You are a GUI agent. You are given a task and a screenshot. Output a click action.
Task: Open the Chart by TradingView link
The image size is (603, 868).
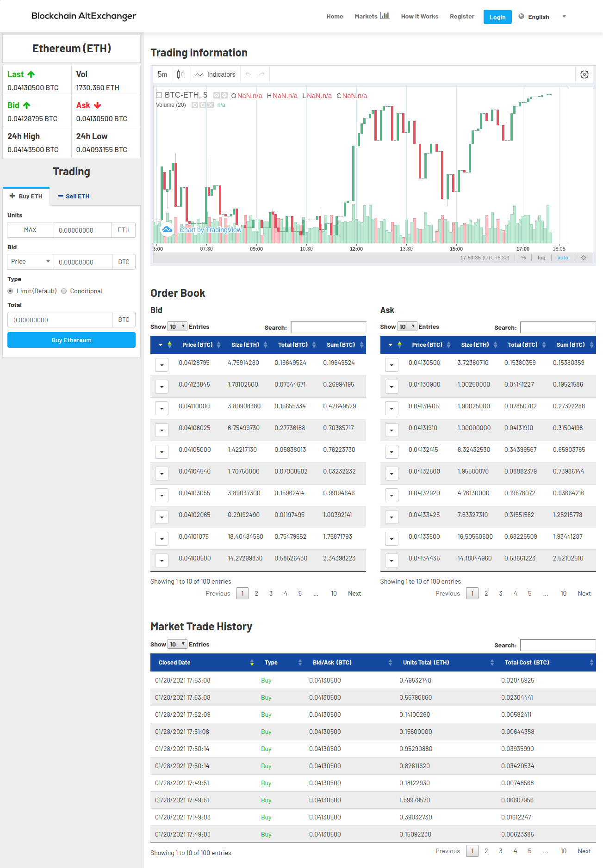click(x=211, y=230)
